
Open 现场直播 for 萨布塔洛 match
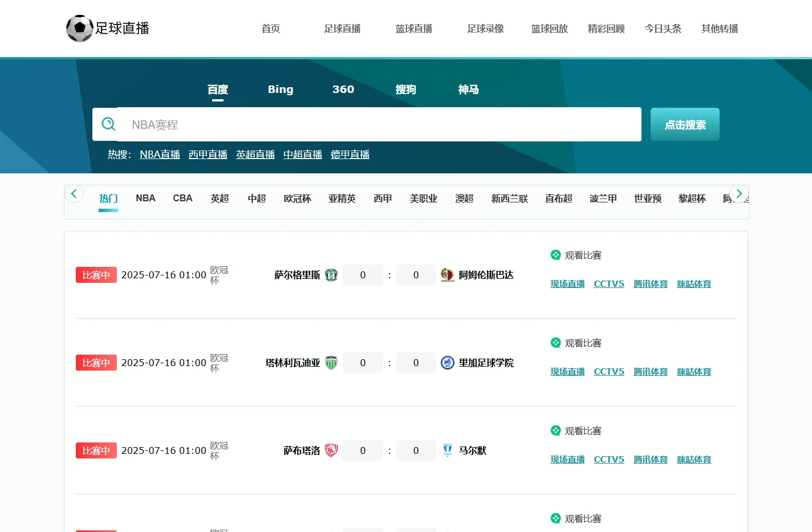point(567,460)
